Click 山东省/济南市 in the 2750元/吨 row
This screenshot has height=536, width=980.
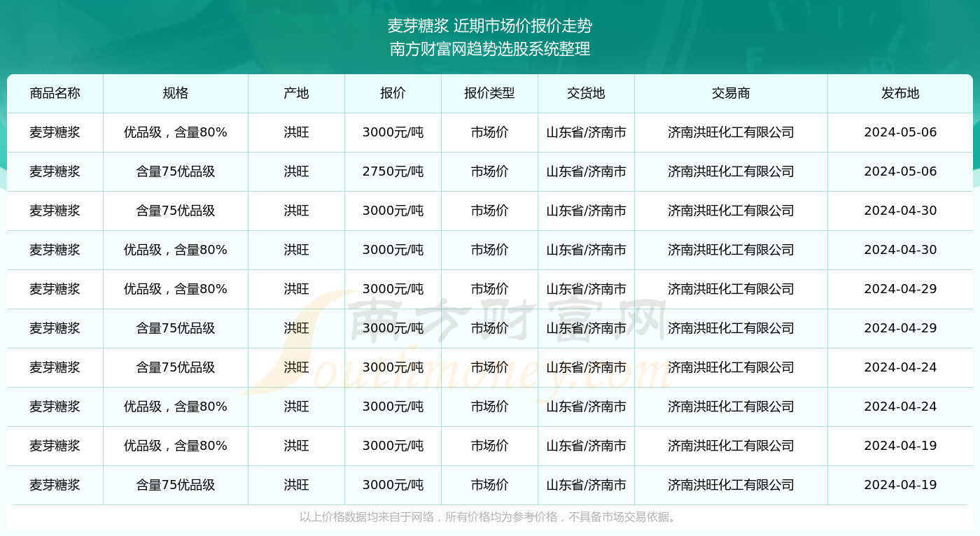coord(586,171)
